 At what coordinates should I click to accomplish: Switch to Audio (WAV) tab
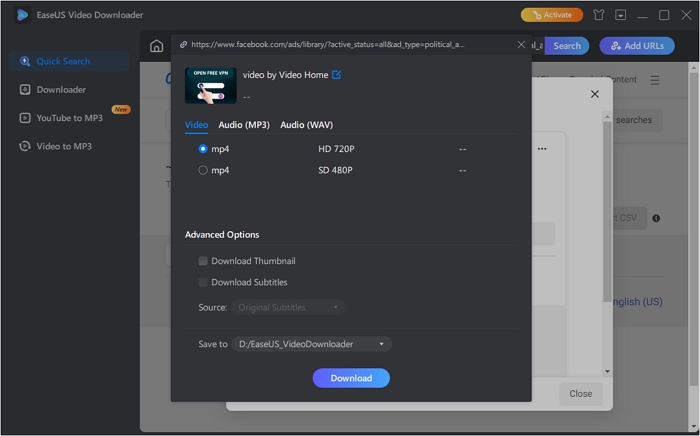click(x=305, y=125)
